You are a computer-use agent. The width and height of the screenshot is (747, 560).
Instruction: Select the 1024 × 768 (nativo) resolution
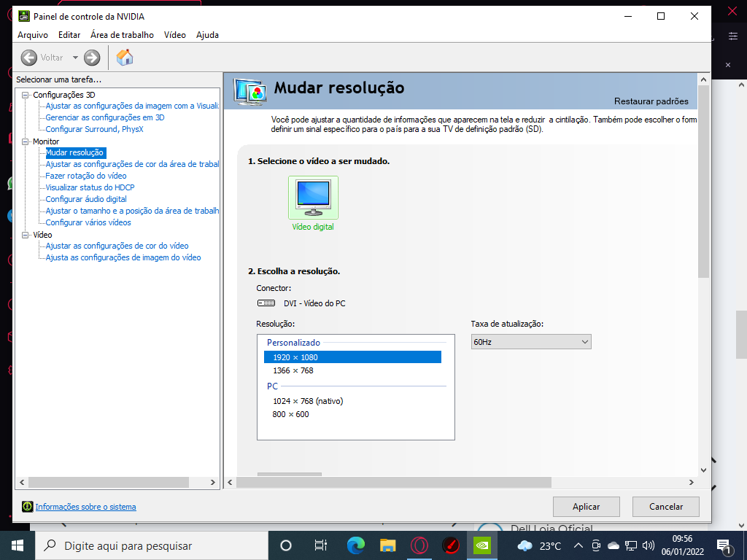tap(308, 401)
